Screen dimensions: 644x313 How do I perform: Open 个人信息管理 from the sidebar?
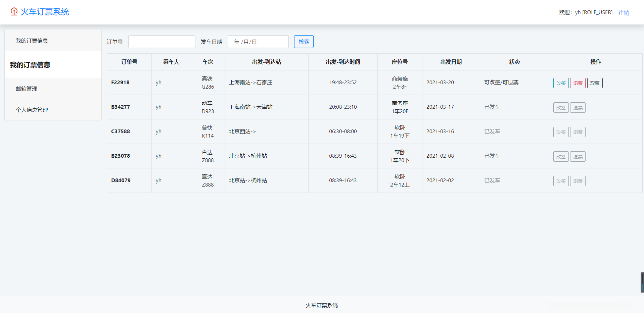32,110
